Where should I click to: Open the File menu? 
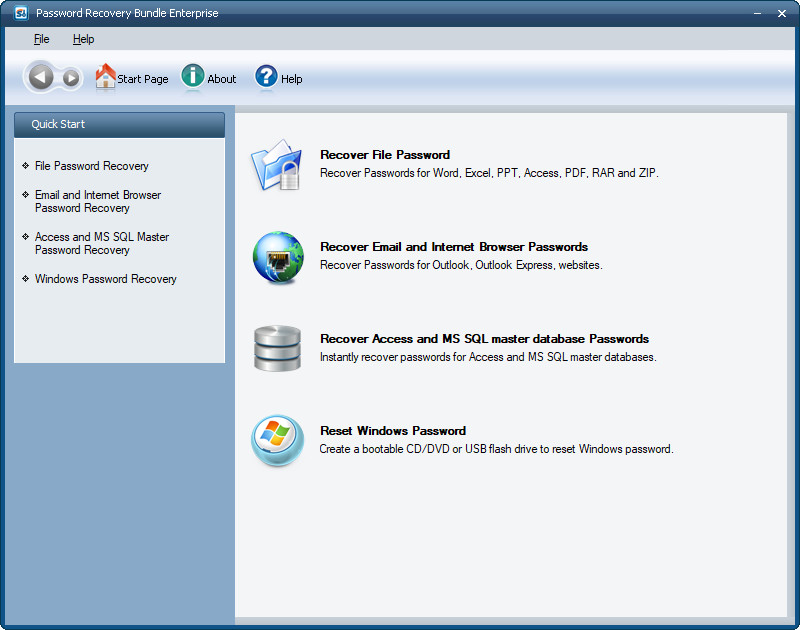click(41, 39)
